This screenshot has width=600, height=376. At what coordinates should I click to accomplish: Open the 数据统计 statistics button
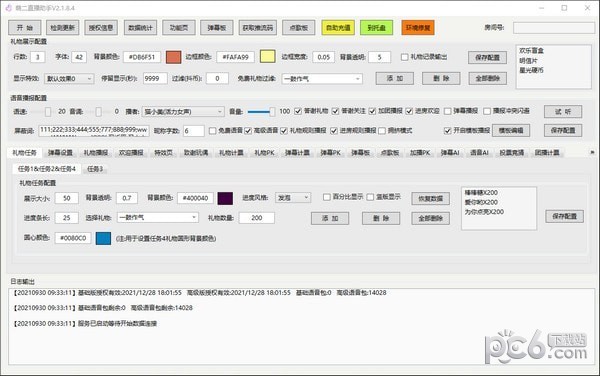[140, 28]
